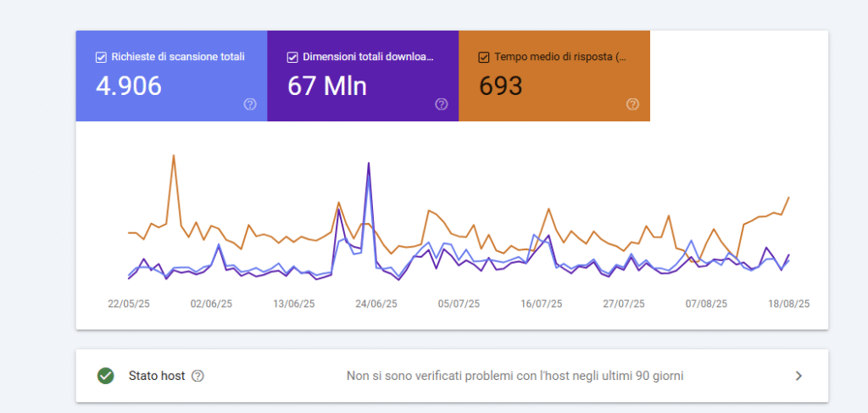Click the 05/07/25 date on the axis
Screen dimensions: 868x413
coord(459,303)
